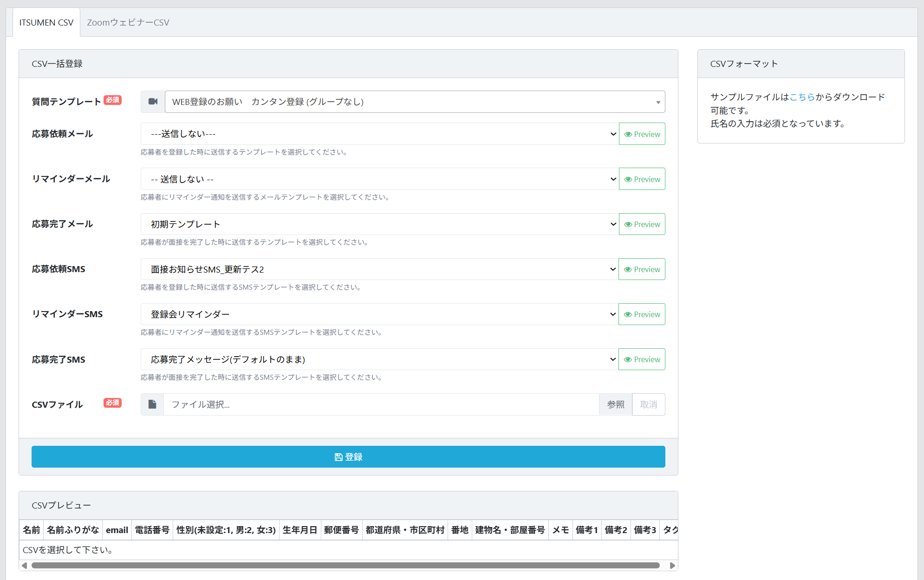Expand 応募完了メール dropdown showing 初期テンプレート

[x=379, y=224]
